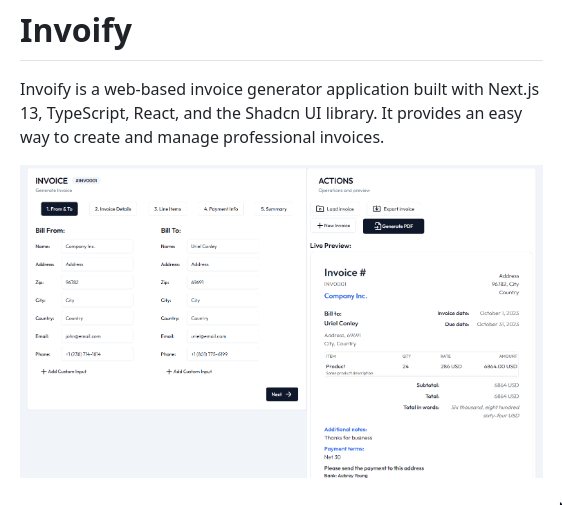
Task: Click the Bill From Email input field
Action: tap(97, 336)
